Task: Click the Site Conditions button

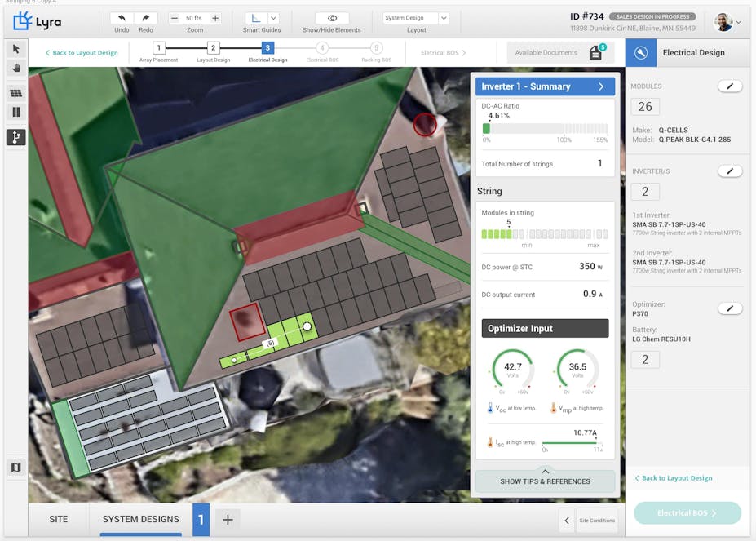Action: [597, 520]
